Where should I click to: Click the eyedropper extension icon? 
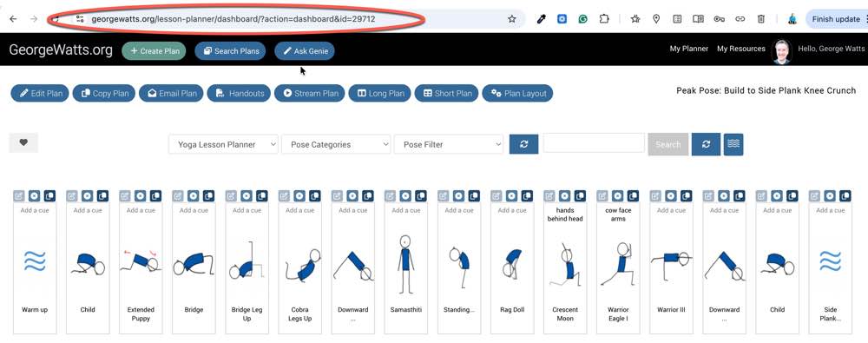tap(542, 19)
